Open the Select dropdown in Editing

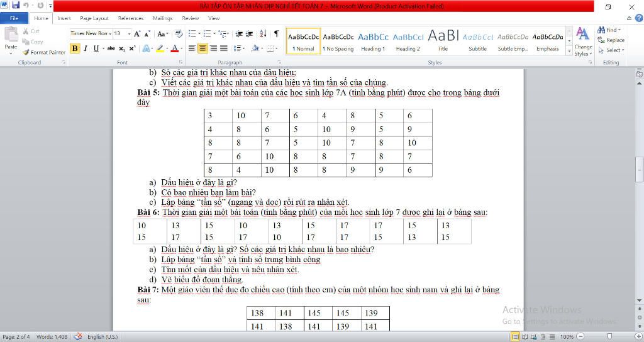611,50
